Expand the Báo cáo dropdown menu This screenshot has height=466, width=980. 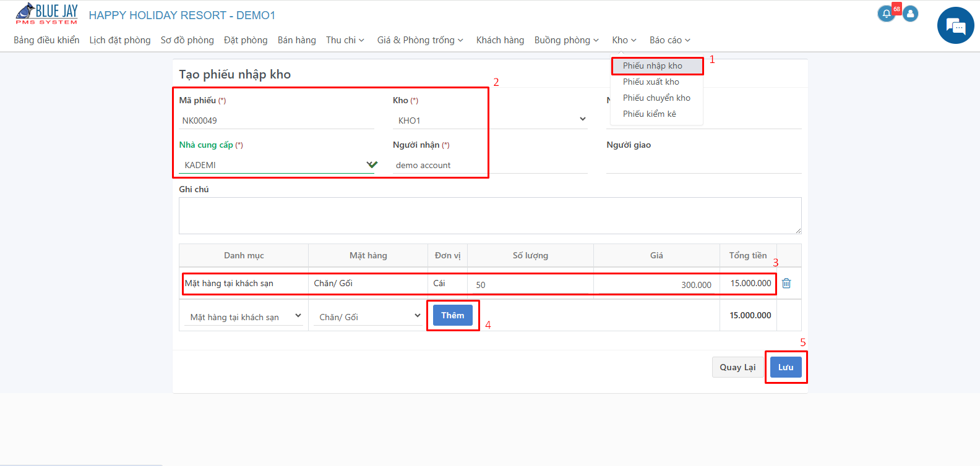tap(670, 40)
